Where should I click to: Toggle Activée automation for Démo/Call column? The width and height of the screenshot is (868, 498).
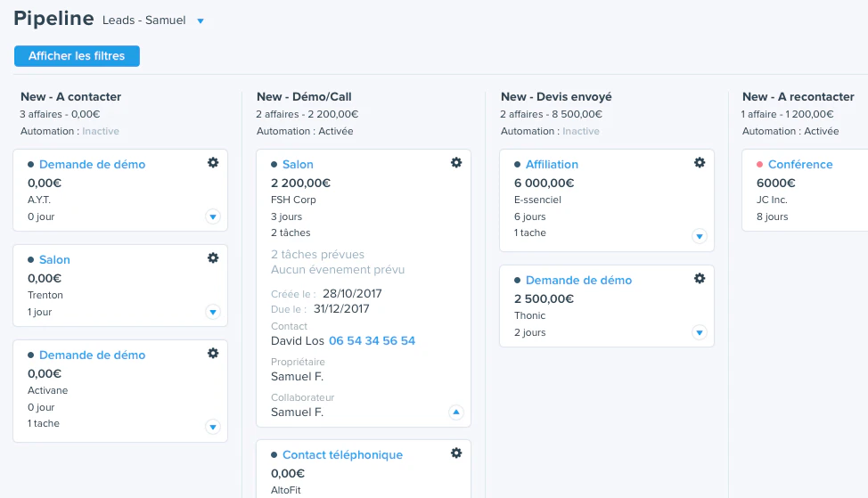tap(335, 131)
